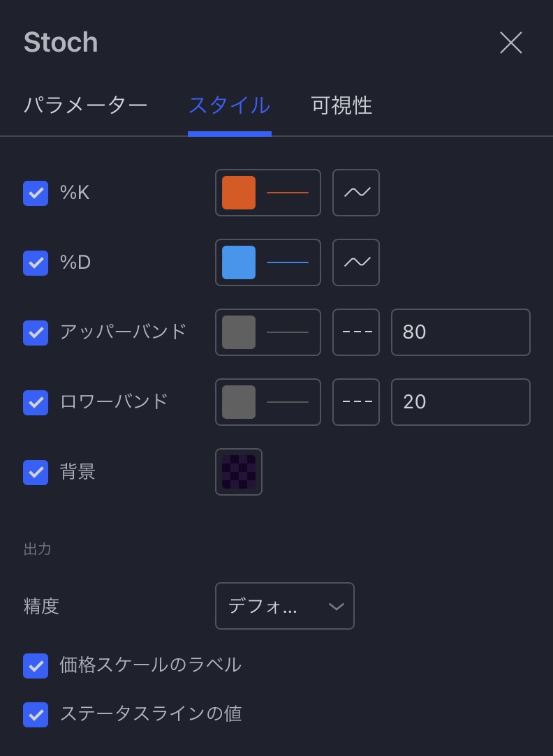
Task: Open upper band dashed line style
Action: tap(356, 332)
